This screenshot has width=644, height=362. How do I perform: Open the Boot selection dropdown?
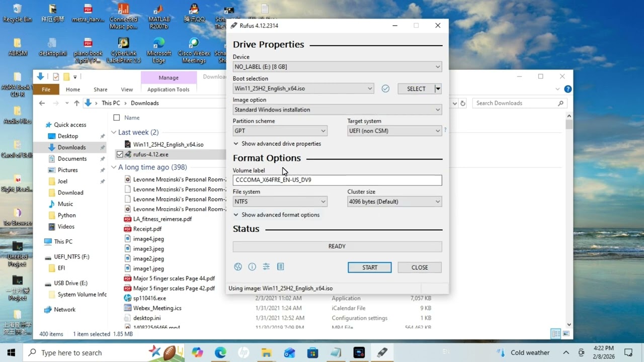coord(303,88)
